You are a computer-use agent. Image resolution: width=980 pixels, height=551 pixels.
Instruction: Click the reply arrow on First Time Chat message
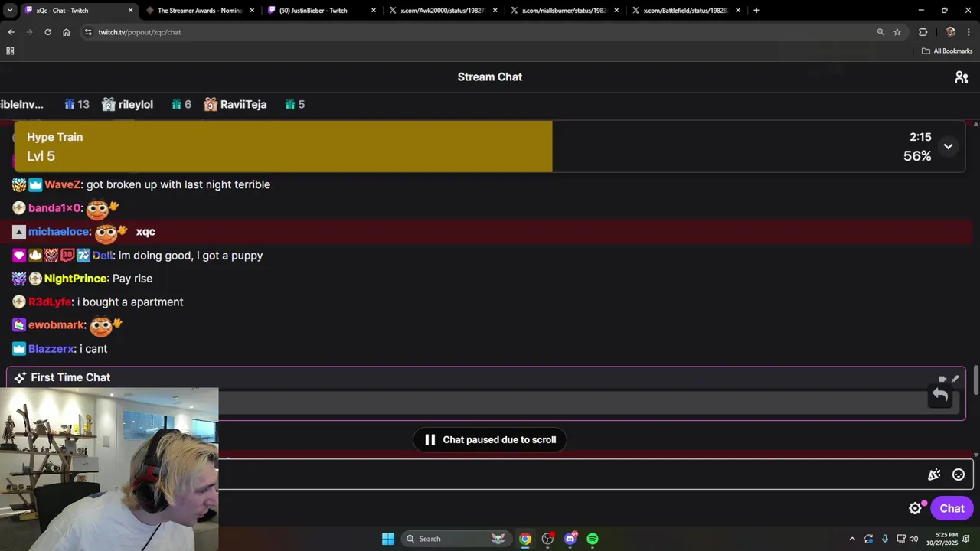(940, 396)
